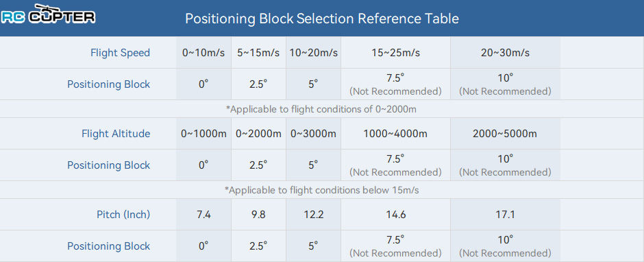
Task: Select the 0~1000m altitude cell
Action: click(x=203, y=134)
